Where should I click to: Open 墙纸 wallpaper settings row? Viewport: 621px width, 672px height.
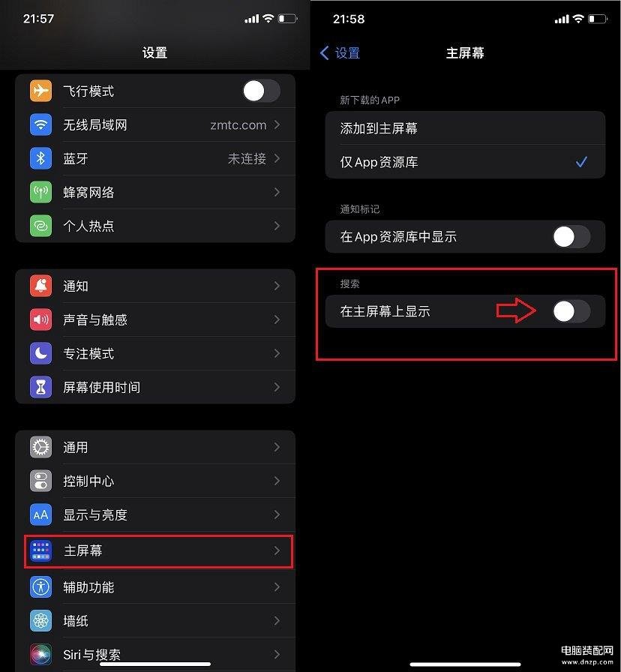(x=155, y=620)
